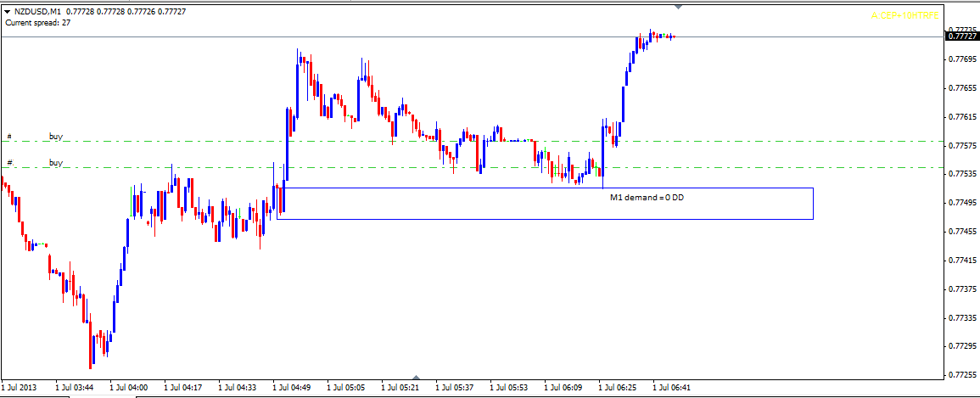Select the upper green buy order line label

click(x=56, y=136)
